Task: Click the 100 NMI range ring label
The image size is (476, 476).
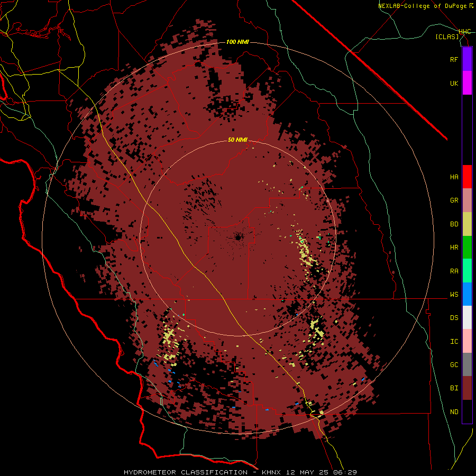Action: [x=237, y=42]
